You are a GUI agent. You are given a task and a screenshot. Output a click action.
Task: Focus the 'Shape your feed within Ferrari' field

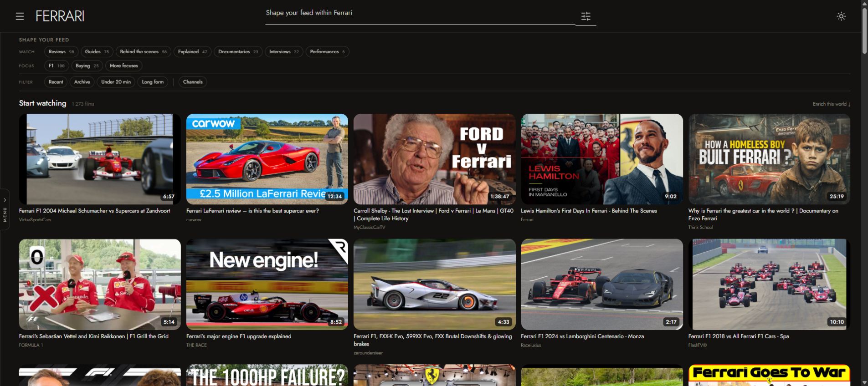(x=420, y=13)
